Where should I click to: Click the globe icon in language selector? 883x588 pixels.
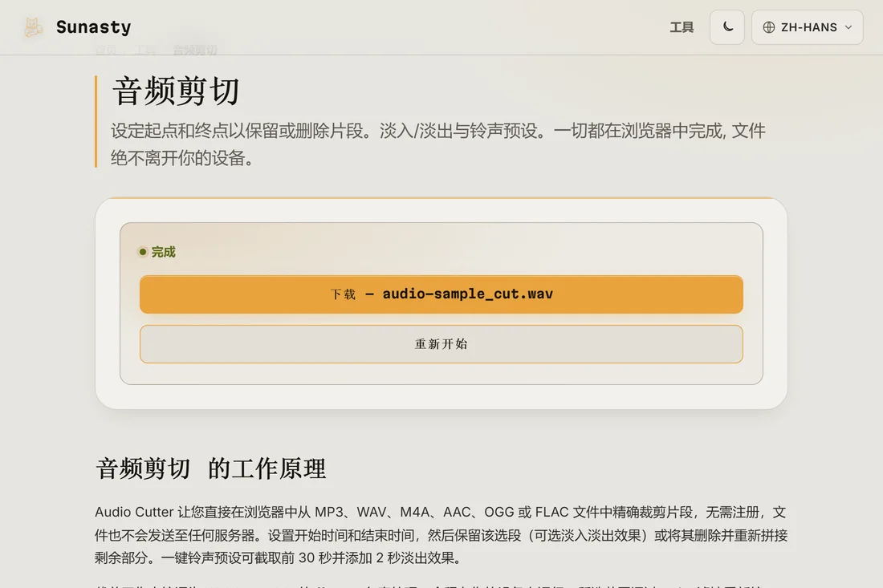pos(769,27)
